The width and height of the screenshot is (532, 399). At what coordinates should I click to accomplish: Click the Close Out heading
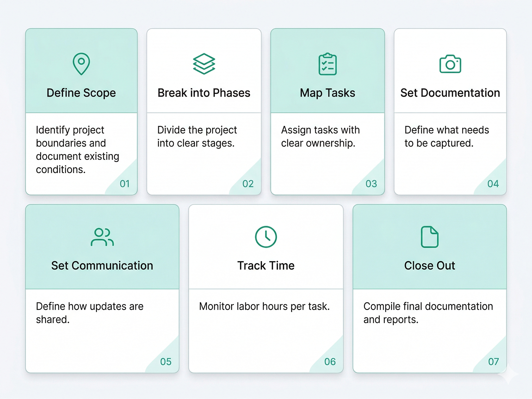pyautogui.click(x=430, y=266)
